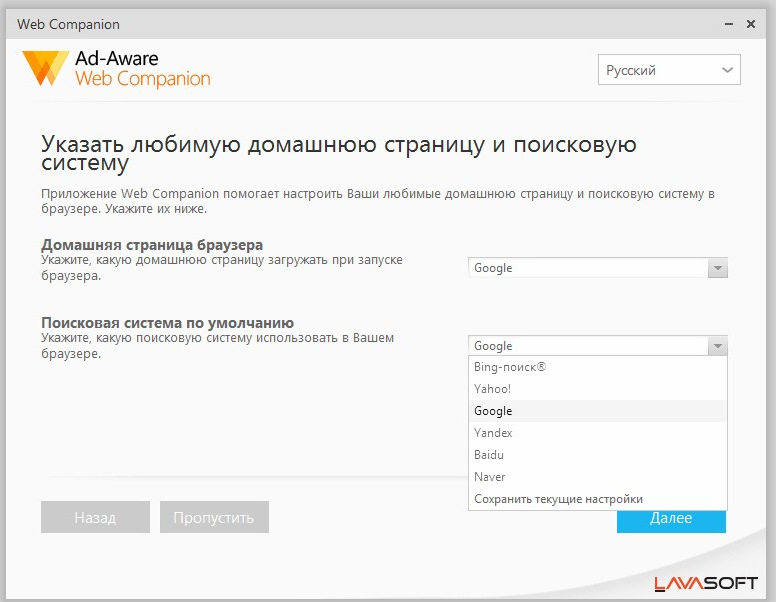Click the Назад button
The height and width of the screenshot is (602, 776).
[96, 517]
